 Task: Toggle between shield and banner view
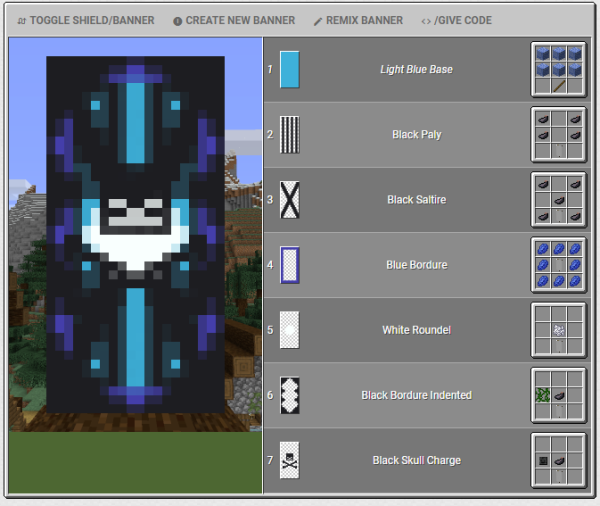(x=86, y=20)
